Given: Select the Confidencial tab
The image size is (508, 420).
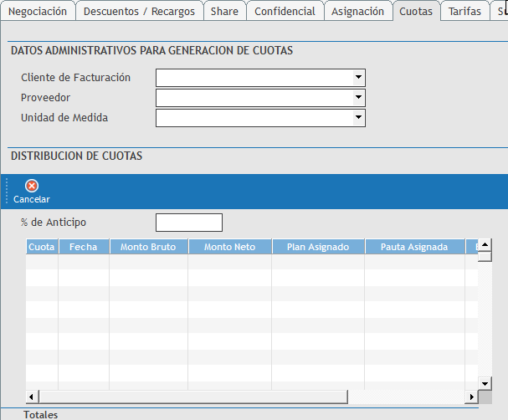Looking at the screenshot, I should coord(285,11).
